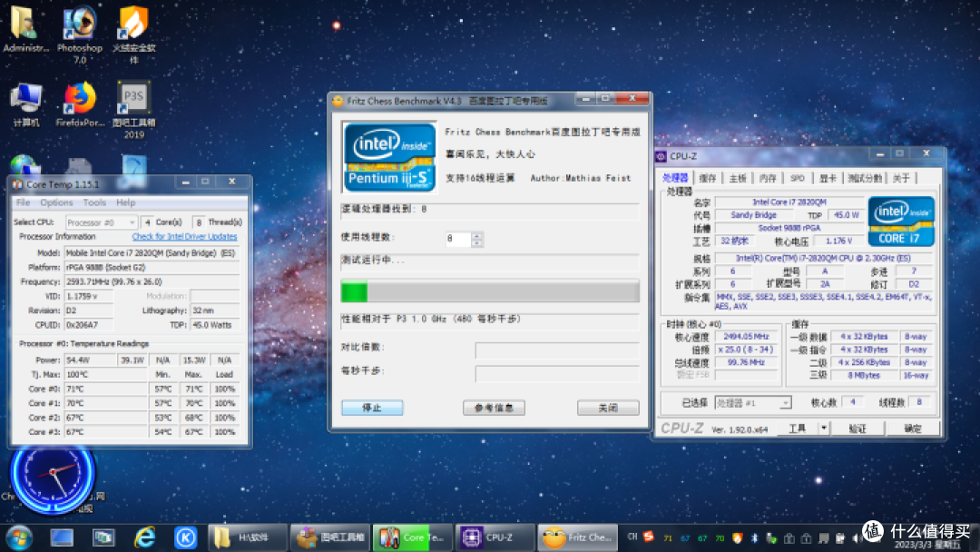Click the orange shield tray icon
The image size is (980, 552).
[x=738, y=537]
